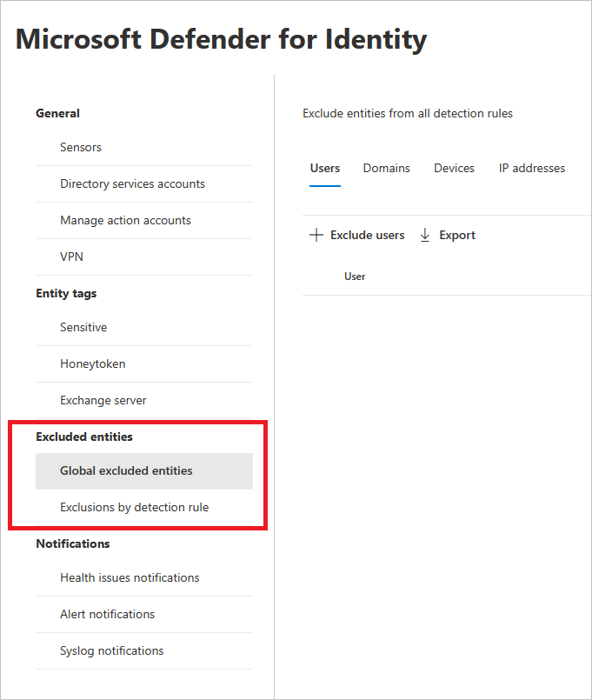Open the Sensitive entity tags page
The width and height of the screenshot is (592, 700).
[x=83, y=327]
